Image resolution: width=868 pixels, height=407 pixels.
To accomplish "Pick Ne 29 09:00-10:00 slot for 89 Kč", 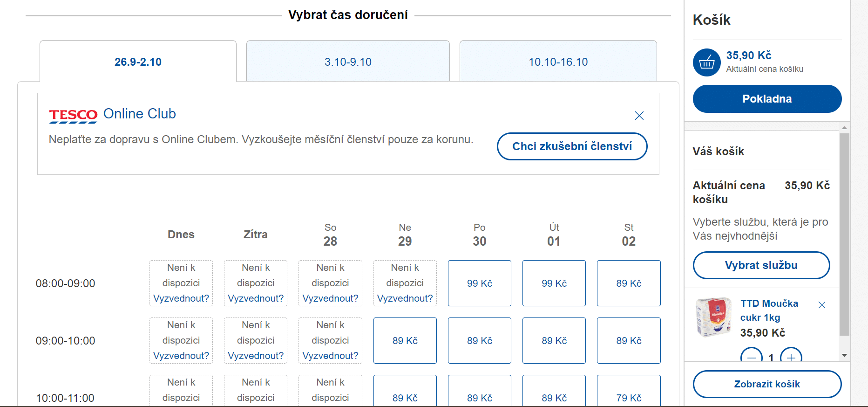I will point(405,340).
